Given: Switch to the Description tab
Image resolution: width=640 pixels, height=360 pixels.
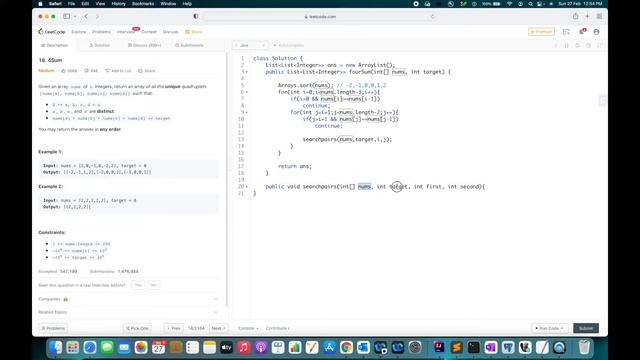Looking at the screenshot, I should 55,45.
